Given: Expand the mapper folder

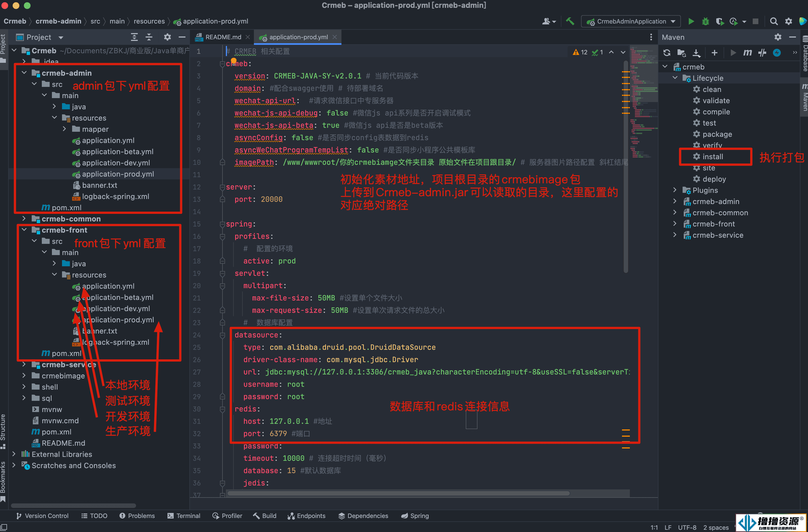Looking at the screenshot, I should (64, 129).
